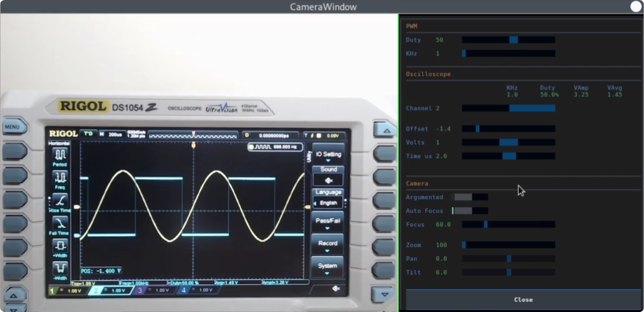Click the Offset -1.4 value
The image size is (644, 312).
443,129
